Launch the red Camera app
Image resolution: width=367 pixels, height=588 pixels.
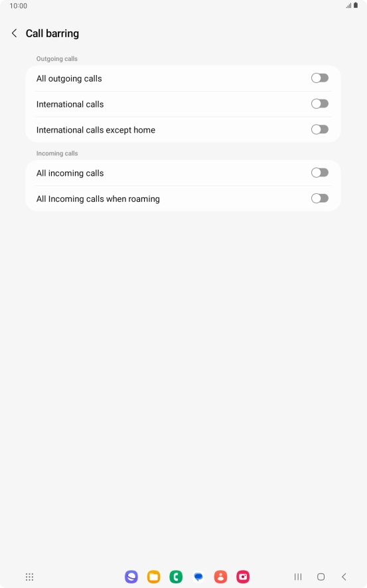243,577
